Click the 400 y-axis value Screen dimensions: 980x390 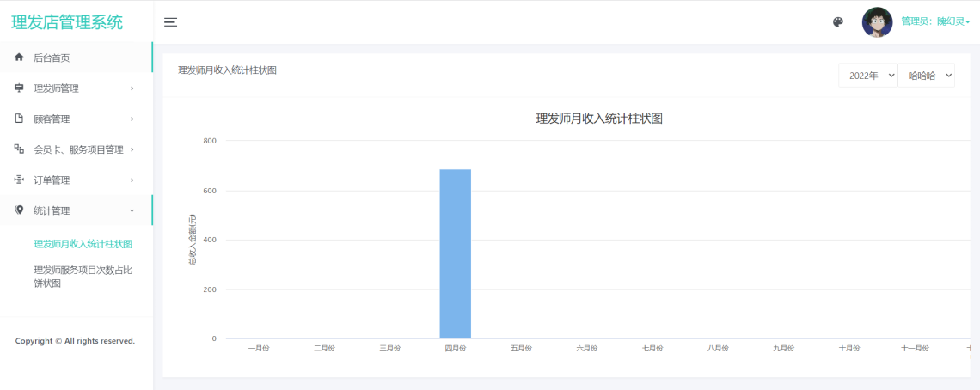point(210,240)
